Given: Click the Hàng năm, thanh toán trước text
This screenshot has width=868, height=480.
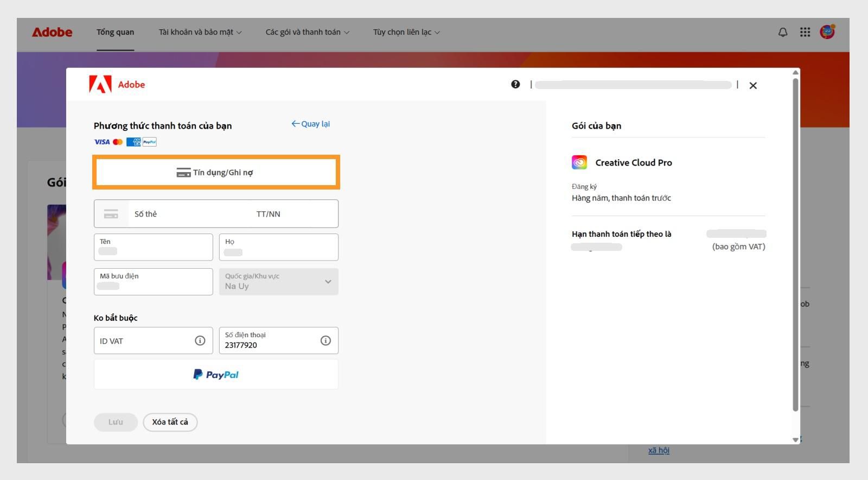Looking at the screenshot, I should pyautogui.click(x=621, y=198).
